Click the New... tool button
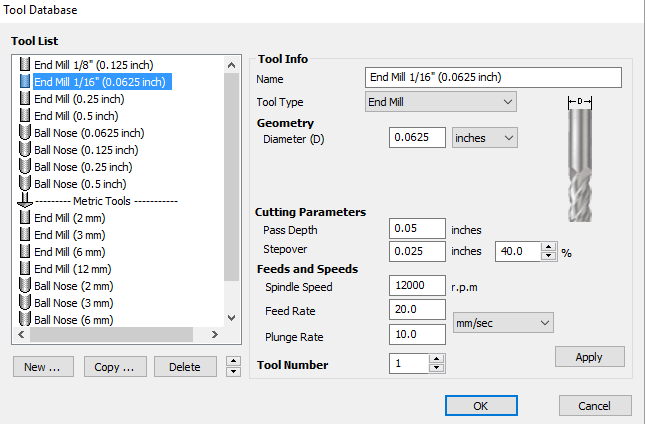The width and height of the screenshot is (645, 424). [x=42, y=367]
